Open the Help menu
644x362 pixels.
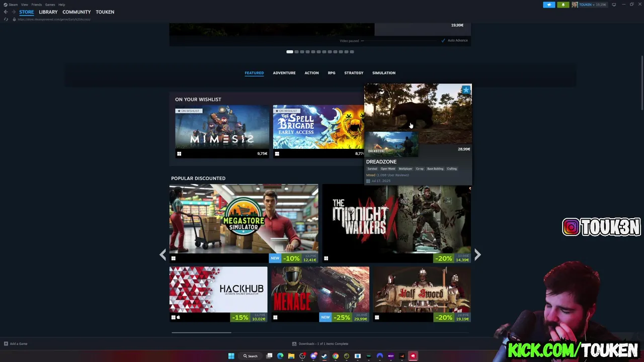61,5
